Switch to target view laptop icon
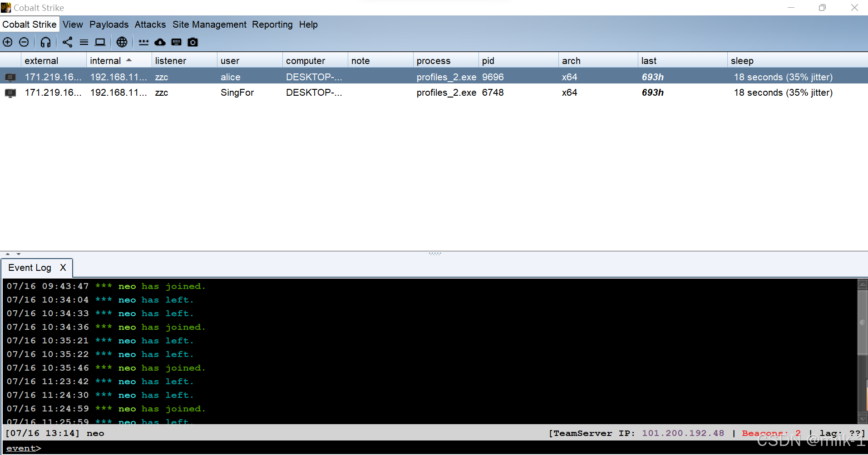 pos(100,42)
